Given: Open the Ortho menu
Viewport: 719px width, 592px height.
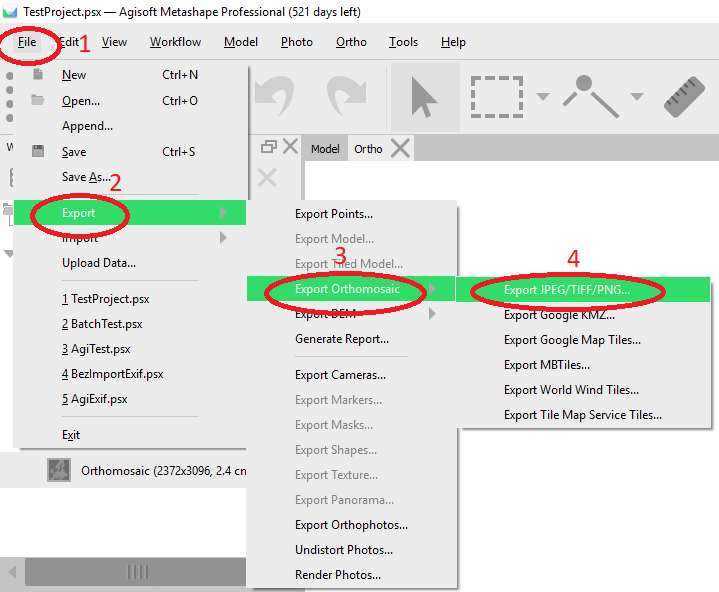Looking at the screenshot, I should click(x=351, y=42).
